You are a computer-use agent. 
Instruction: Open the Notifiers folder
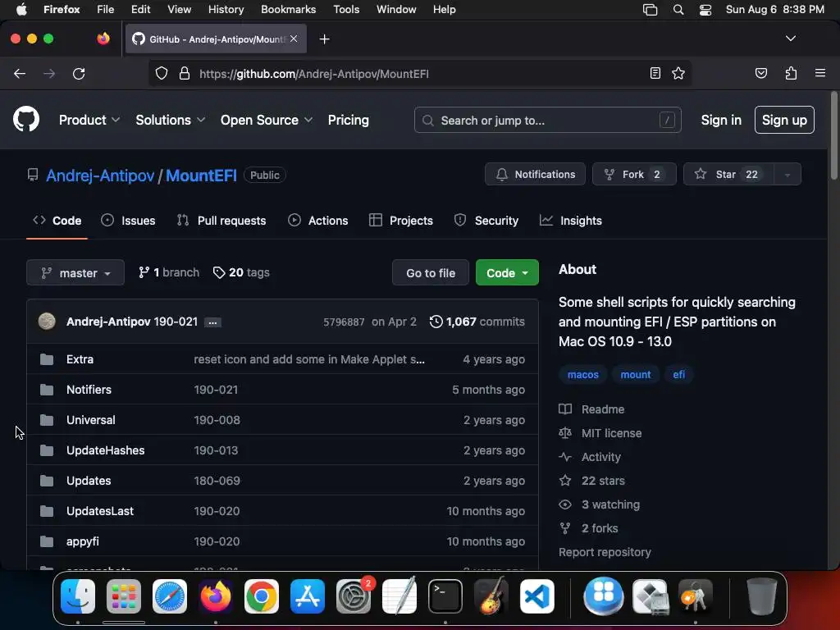click(89, 390)
